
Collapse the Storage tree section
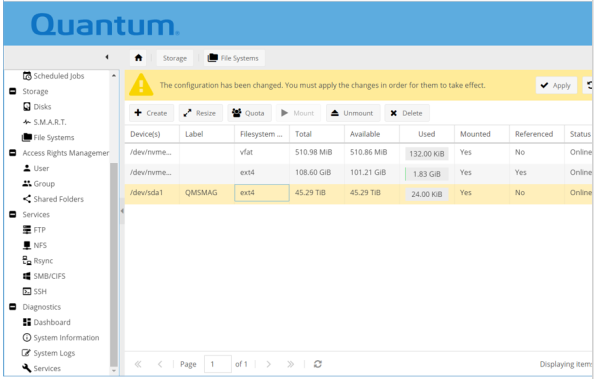(x=13, y=91)
